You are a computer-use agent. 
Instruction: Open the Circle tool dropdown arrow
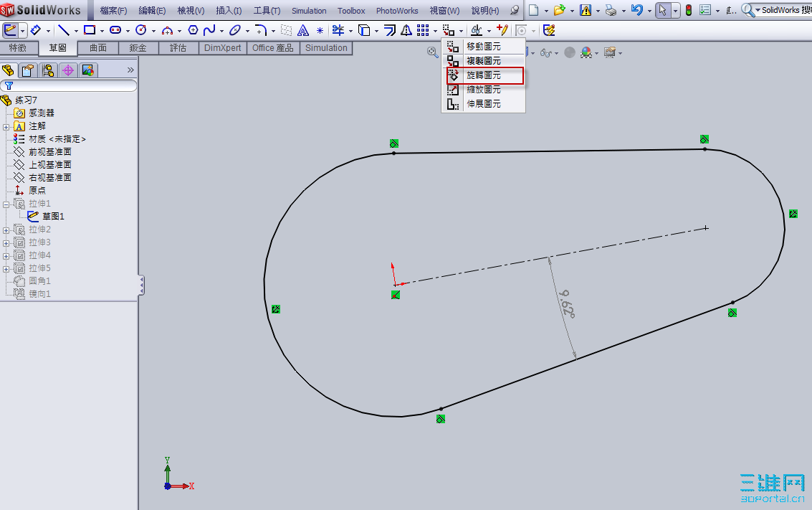pos(154,31)
